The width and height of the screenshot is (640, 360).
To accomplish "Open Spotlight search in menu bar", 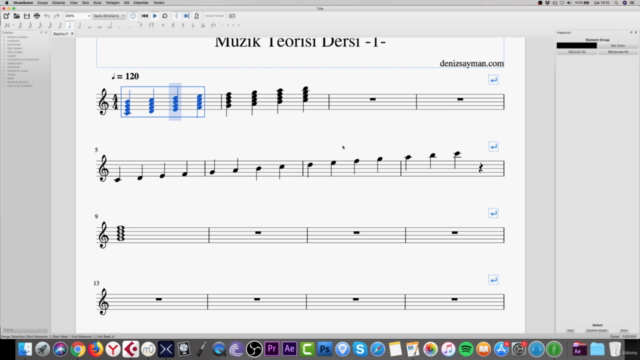I will pos(616,2).
